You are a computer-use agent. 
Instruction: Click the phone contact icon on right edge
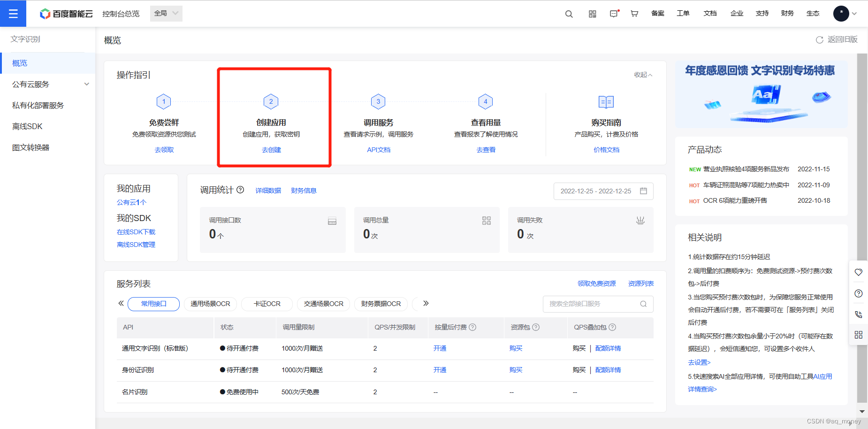click(859, 314)
